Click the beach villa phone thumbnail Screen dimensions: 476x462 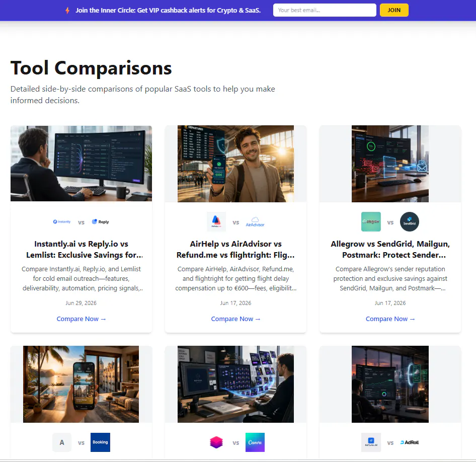(81, 384)
